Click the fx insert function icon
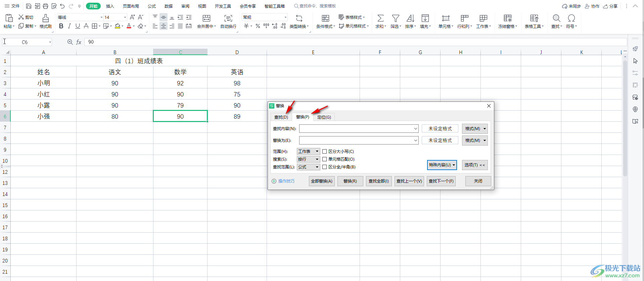This screenshot has width=644, height=281. coord(79,42)
